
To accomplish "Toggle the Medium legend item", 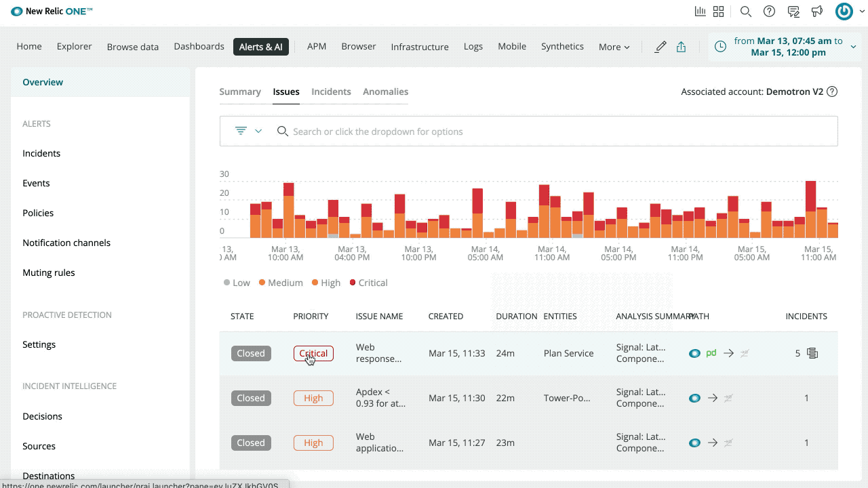I will [x=281, y=283].
